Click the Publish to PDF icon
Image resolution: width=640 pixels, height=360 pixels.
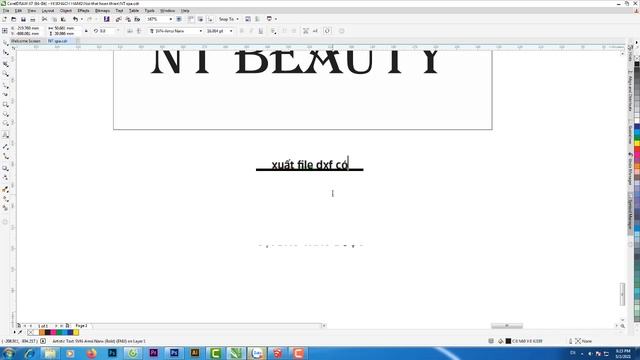coord(137,19)
